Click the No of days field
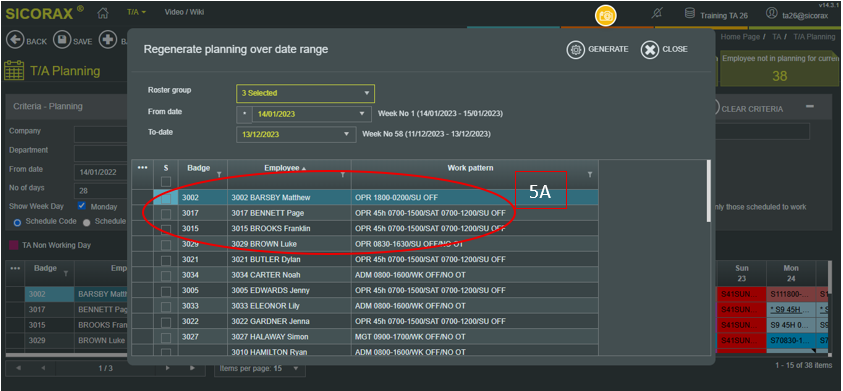843x391 pixels. 100,191
